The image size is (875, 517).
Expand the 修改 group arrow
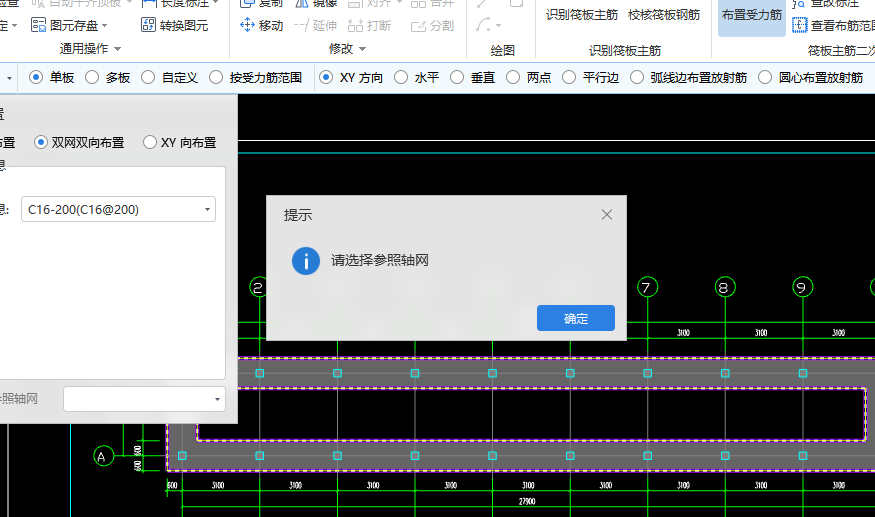point(362,49)
